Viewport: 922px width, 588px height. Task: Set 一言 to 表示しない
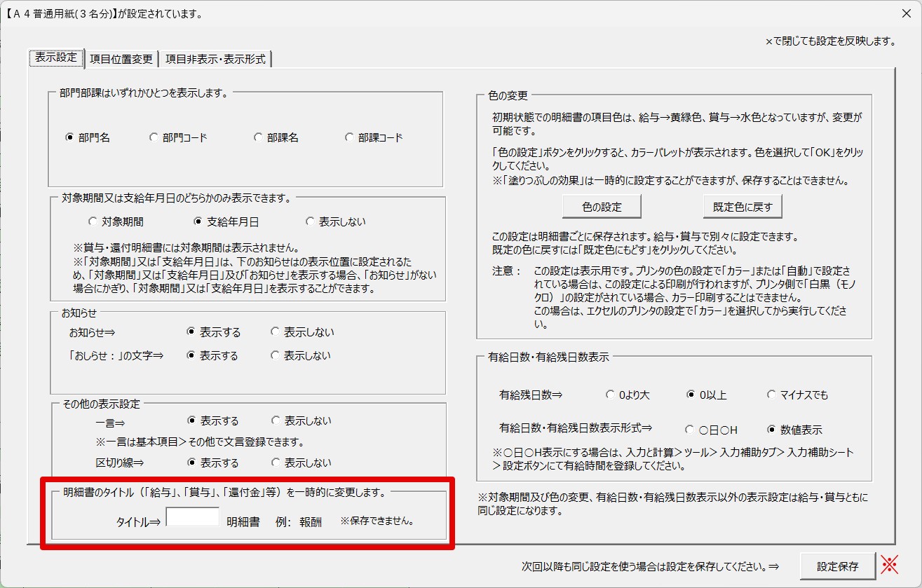click(276, 421)
